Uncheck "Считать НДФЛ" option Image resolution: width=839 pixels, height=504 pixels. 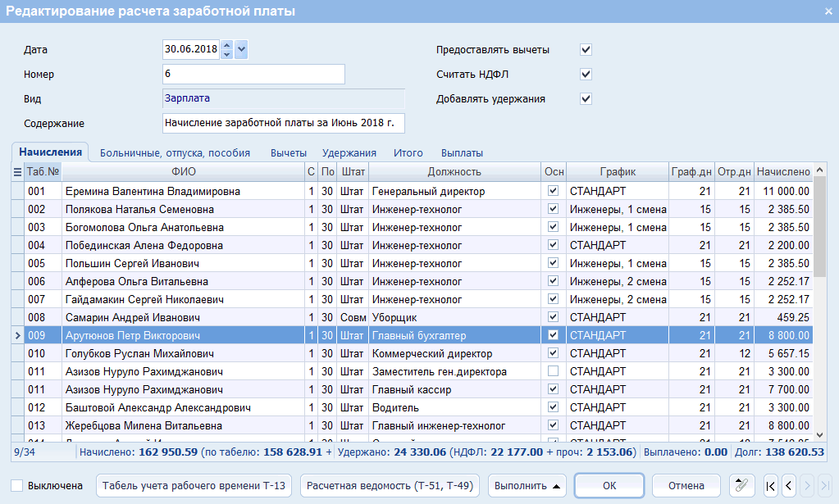click(x=586, y=75)
